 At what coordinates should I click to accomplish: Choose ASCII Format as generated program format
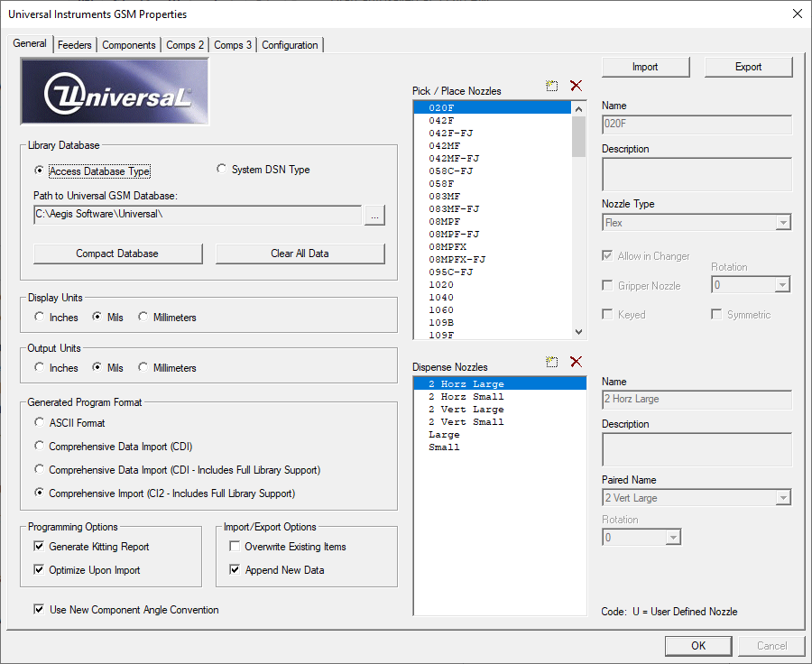[x=39, y=421]
